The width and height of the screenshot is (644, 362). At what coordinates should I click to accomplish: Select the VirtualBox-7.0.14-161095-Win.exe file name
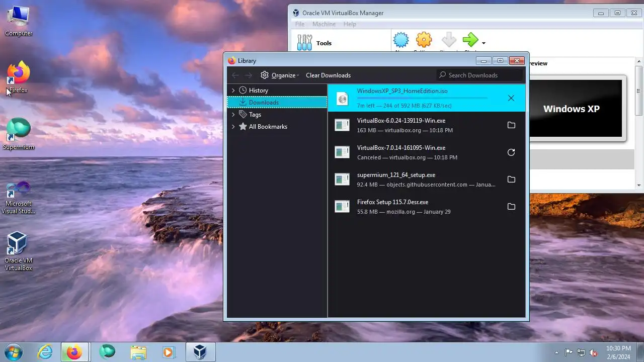pyautogui.click(x=401, y=148)
